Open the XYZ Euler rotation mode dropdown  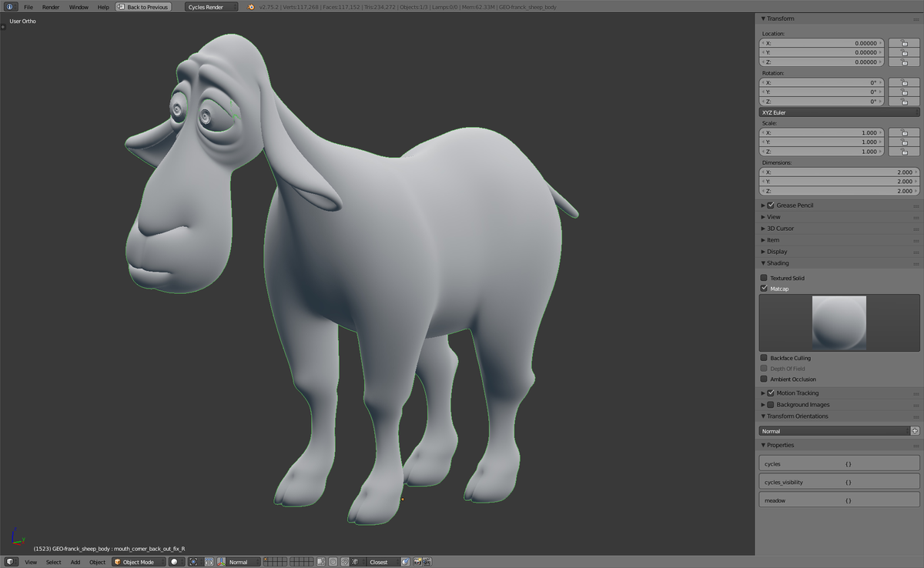tap(839, 112)
